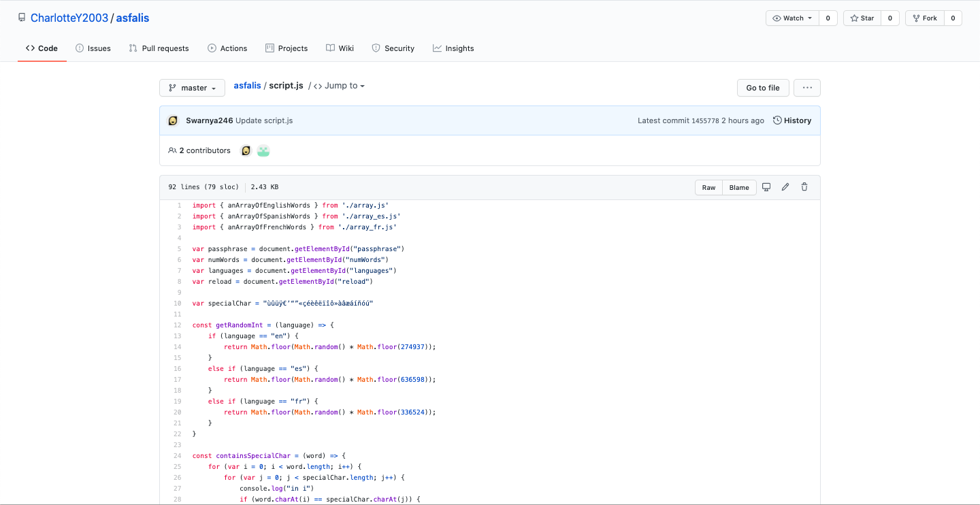Click the second contributor's green avatar
980x505 pixels.
click(x=263, y=150)
